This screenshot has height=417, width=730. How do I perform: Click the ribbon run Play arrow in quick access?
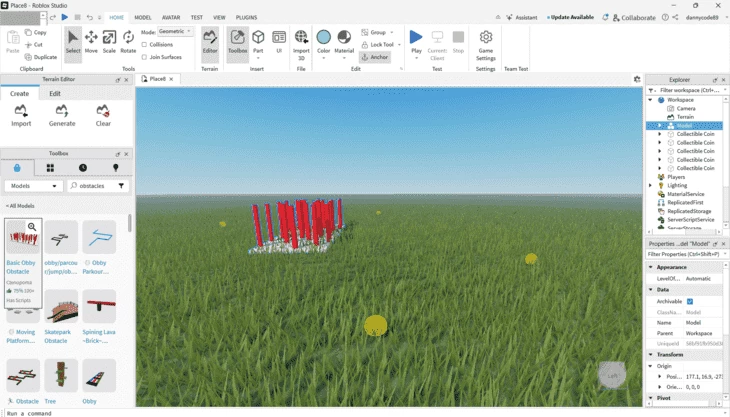coord(65,17)
